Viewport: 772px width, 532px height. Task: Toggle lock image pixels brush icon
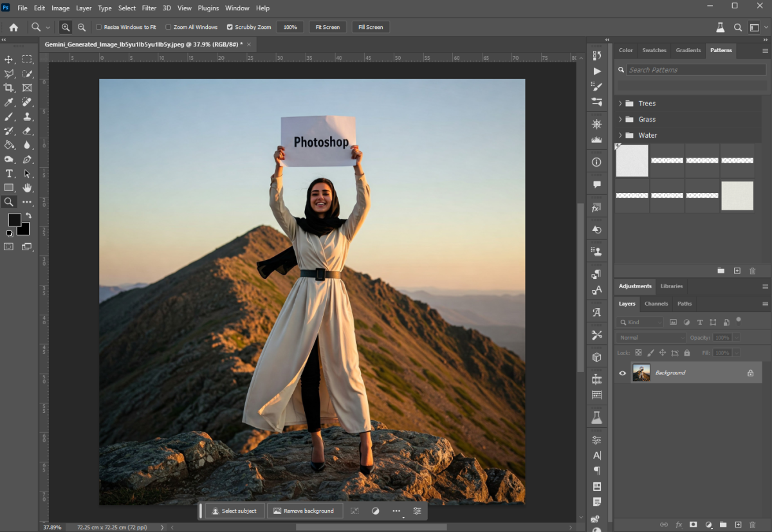pyautogui.click(x=650, y=353)
